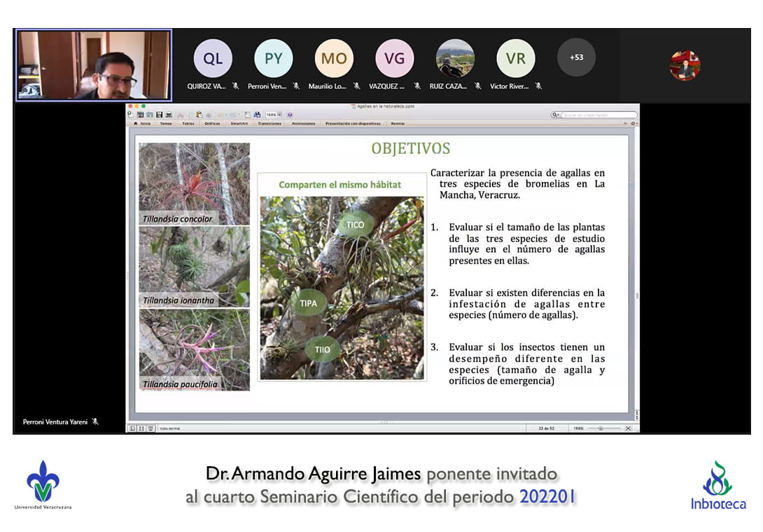Adjust the zoom slider in status bar
This screenshot has width=763, height=532.
click(x=601, y=428)
